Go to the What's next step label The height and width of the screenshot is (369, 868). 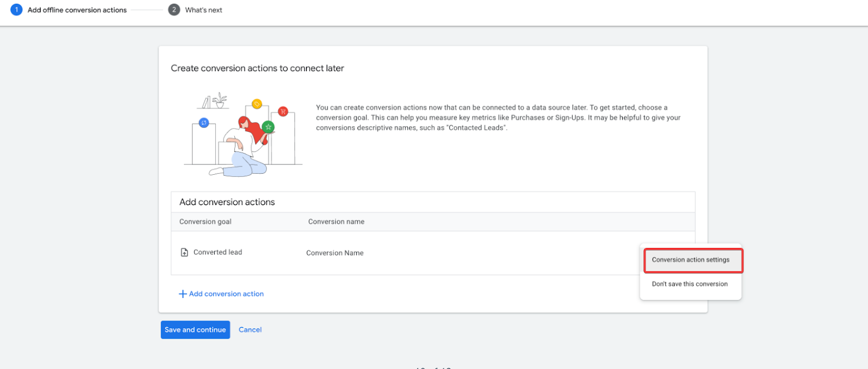coord(203,10)
